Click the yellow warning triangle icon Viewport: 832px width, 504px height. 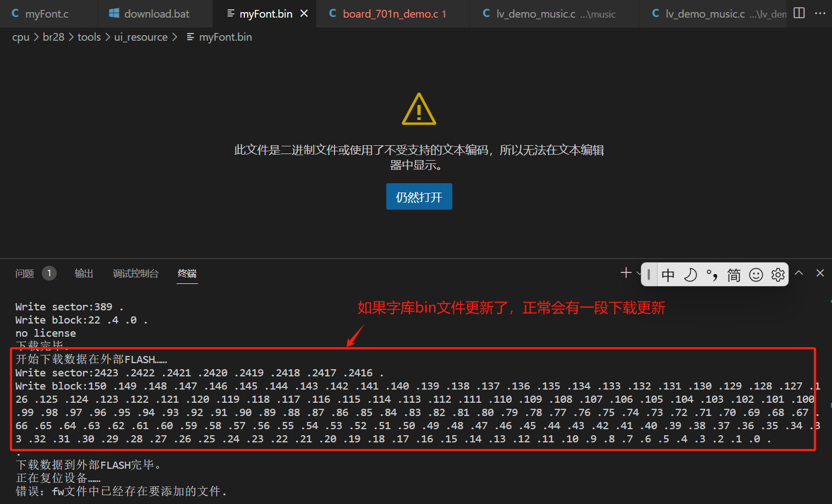[419, 109]
